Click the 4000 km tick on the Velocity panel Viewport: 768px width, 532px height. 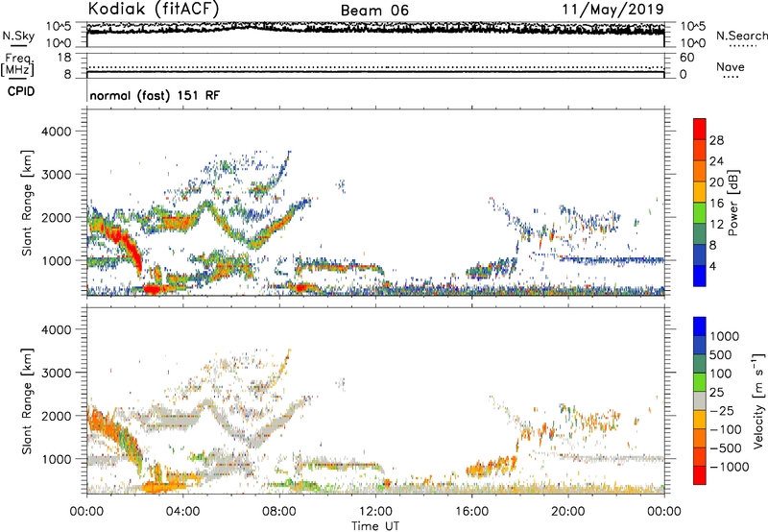[x=56, y=329]
